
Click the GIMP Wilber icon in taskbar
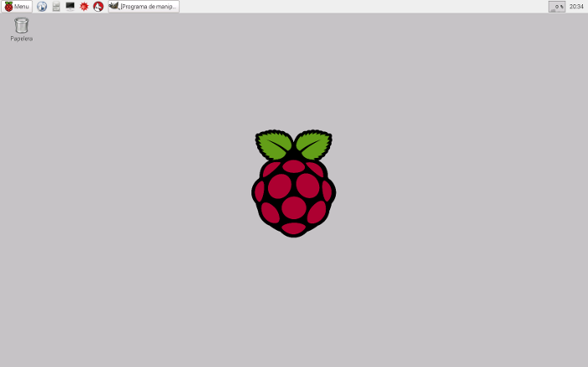113,6
